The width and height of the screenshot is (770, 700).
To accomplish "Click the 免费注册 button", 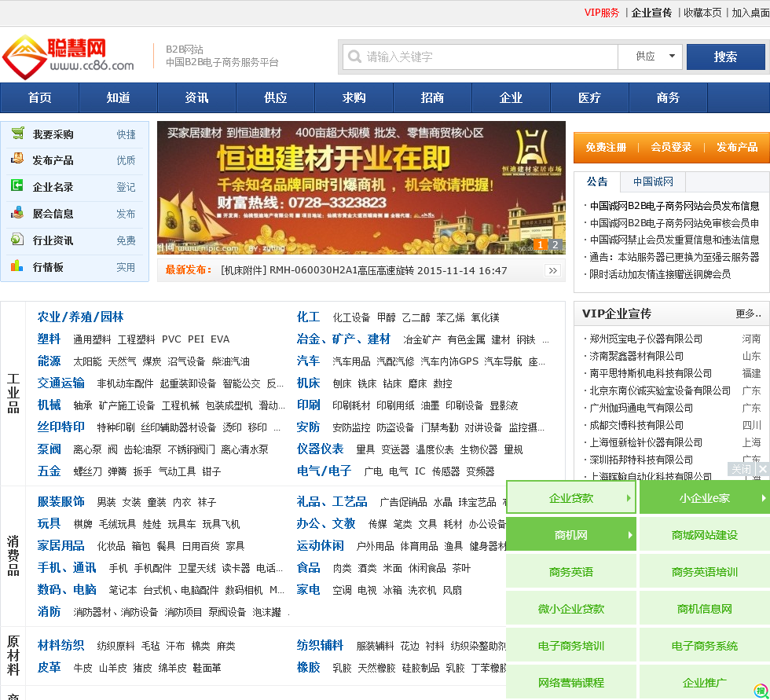I will point(606,147).
